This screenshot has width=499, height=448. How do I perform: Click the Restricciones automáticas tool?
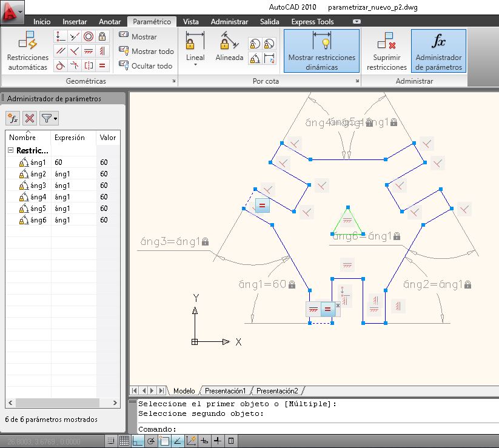tap(28, 50)
